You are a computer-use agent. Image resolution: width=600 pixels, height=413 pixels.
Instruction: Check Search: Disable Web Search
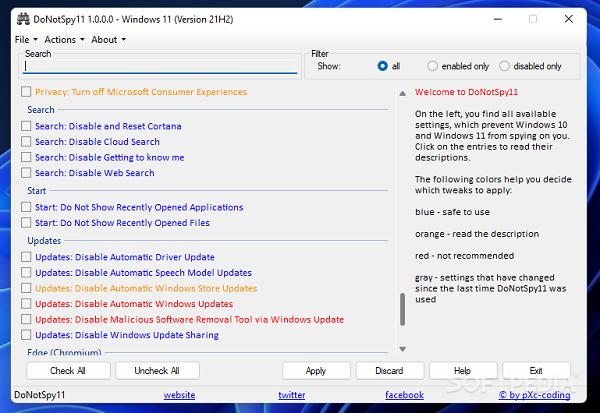coord(26,173)
